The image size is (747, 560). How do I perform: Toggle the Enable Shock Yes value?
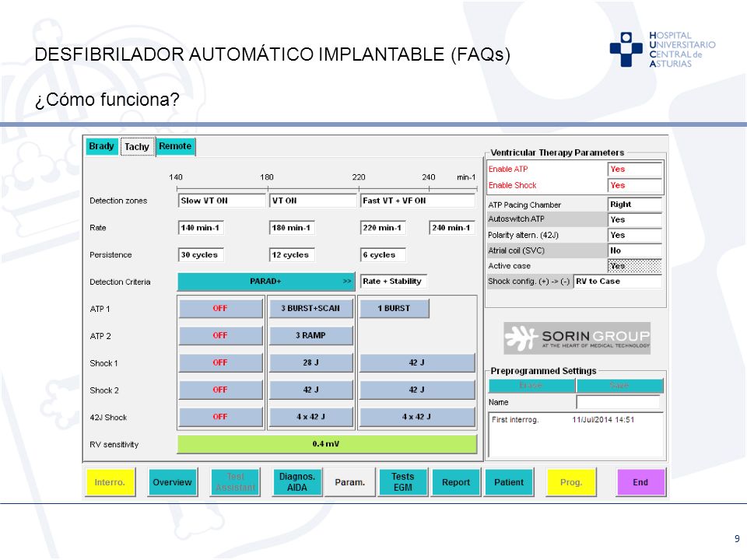point(635,185)
